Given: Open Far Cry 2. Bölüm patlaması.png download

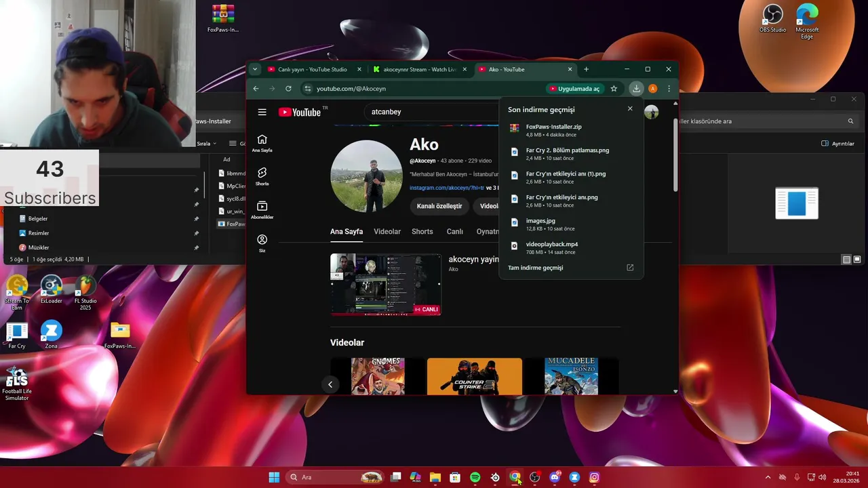Looking at the screenshot, I should [x=571, y=154].
